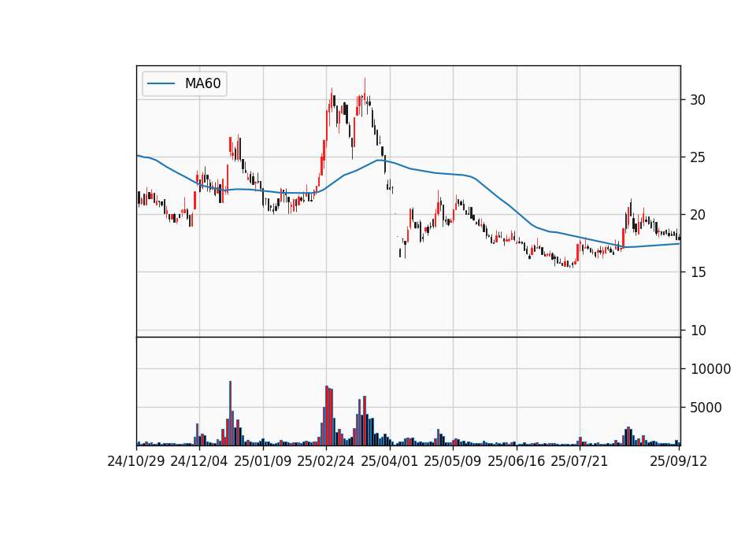The image size is (756, 543).
Task: Click the 24/12/04 date label
Action: coord(199,461)
